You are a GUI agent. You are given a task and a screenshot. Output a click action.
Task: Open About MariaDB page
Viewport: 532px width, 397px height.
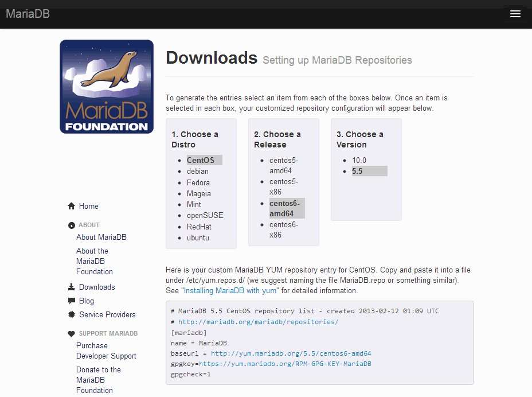click(x=101, y=237)
